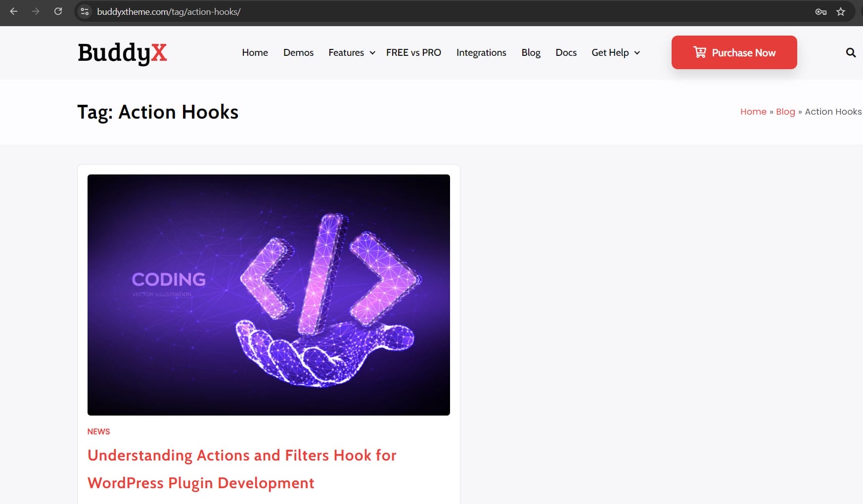This screenshot has height=504, width=863.
Task: Open site information icon in address bar
Action: pyautogui.click(x=85, y=11)
